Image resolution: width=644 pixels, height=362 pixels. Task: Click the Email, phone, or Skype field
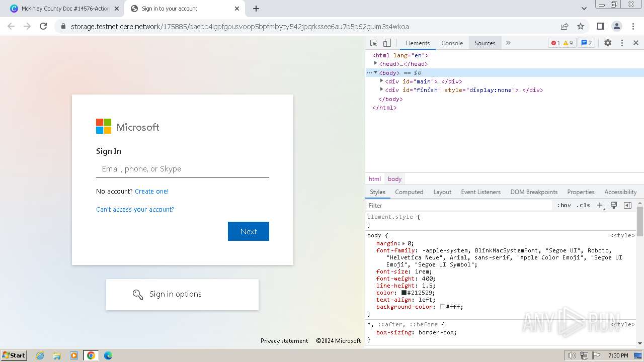183,169
